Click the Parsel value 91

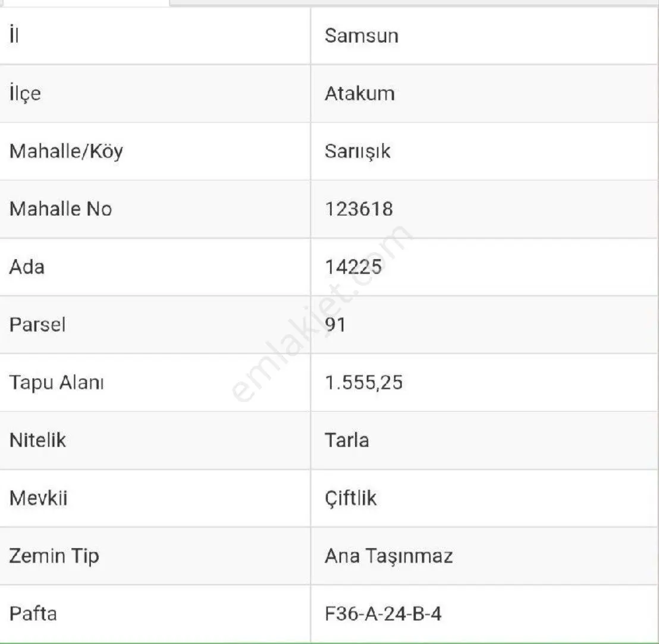point(335,325)
